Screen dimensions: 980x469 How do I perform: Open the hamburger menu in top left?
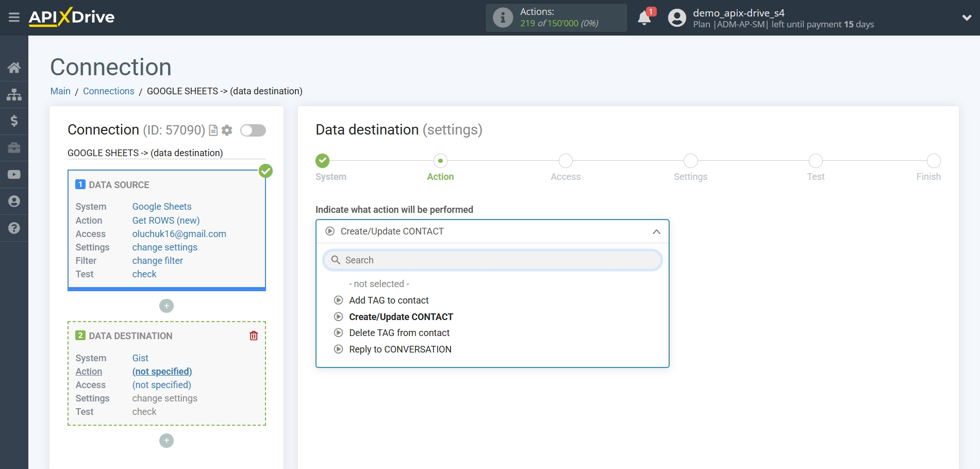pos(14,17)
